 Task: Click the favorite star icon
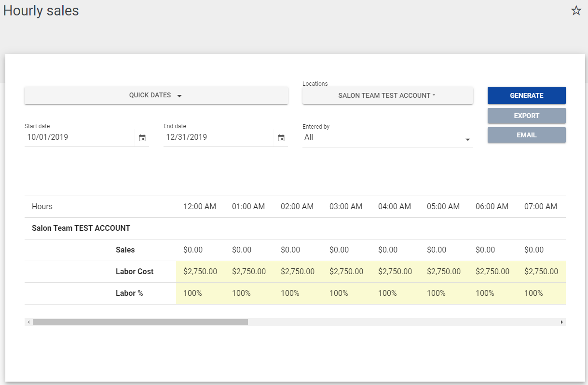click(x=576, y=11)
